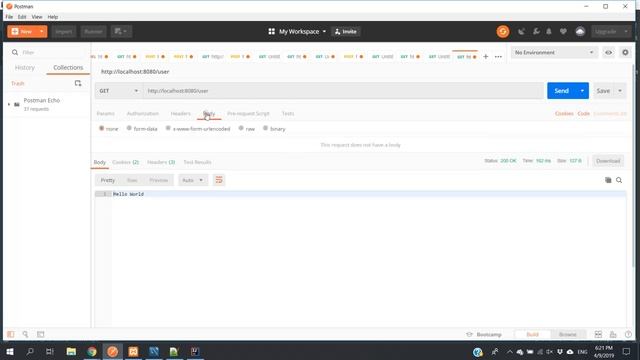Open the Code link at right

tap(583, 113)
